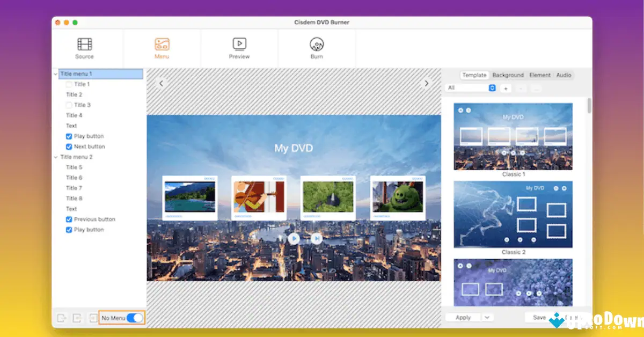Click the previous menu page arrow
The height and width of the screenshot is (337, 644).
(161, 83)
